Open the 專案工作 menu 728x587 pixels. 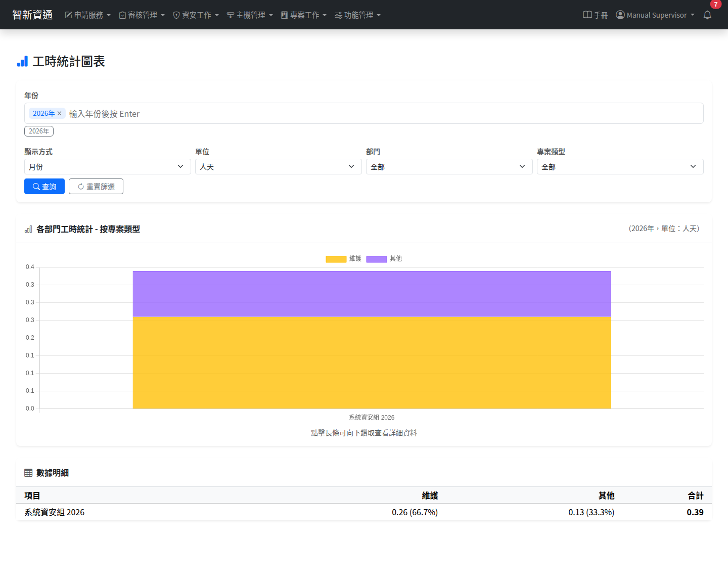point(304,15)
